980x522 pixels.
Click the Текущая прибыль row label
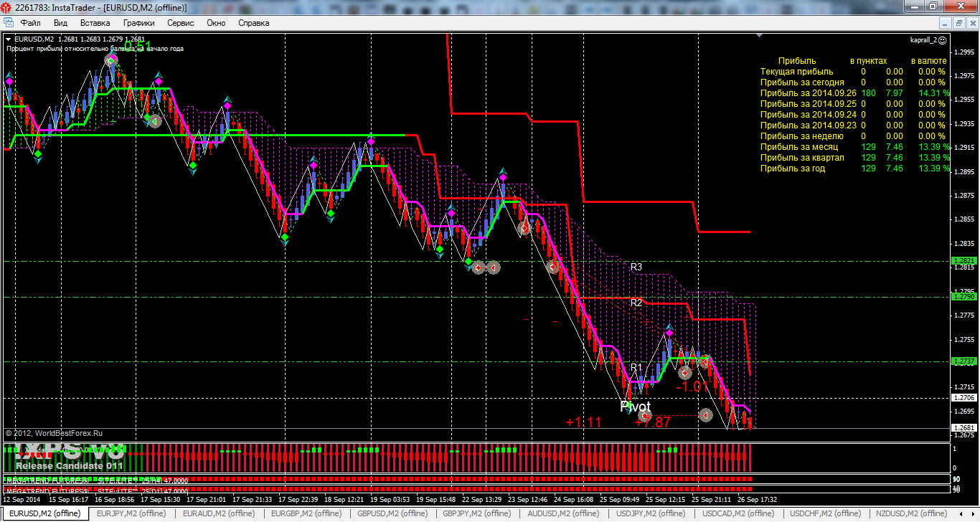click(x=797, y=72)
